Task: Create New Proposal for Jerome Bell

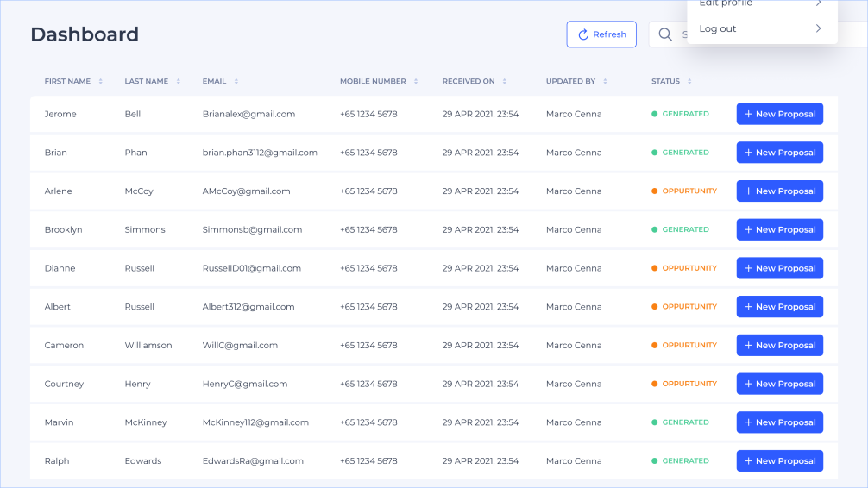Action: (779, 114)
